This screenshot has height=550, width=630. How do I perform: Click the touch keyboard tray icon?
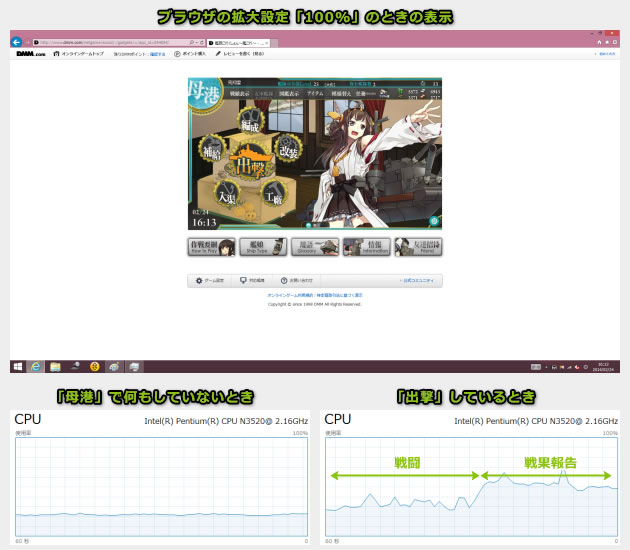(x=536, y=367)
